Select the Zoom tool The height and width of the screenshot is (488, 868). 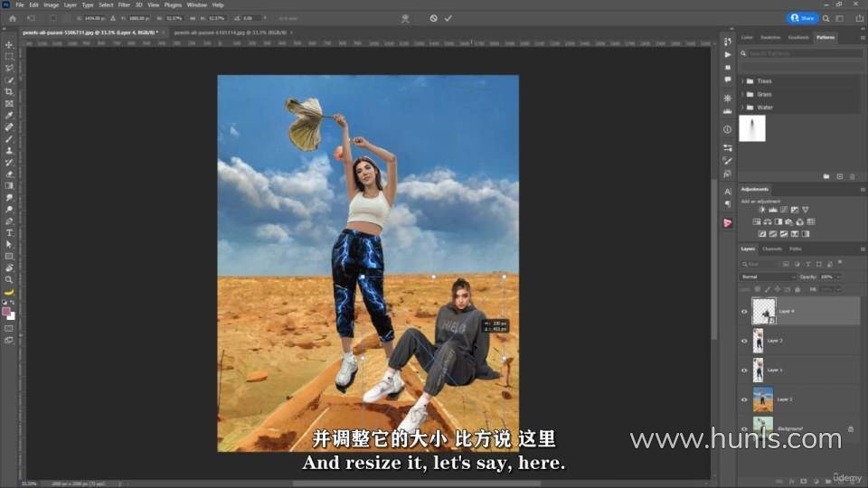(9, 280)
